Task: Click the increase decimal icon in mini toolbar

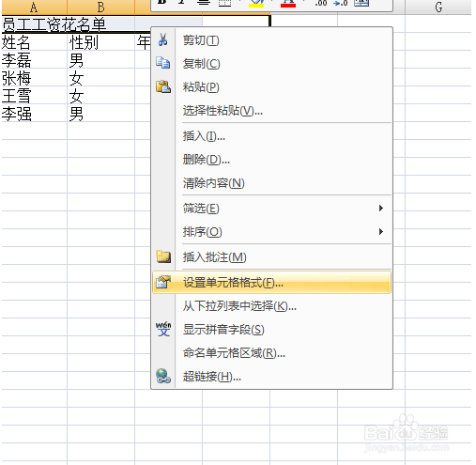Action: click(321, 3)
